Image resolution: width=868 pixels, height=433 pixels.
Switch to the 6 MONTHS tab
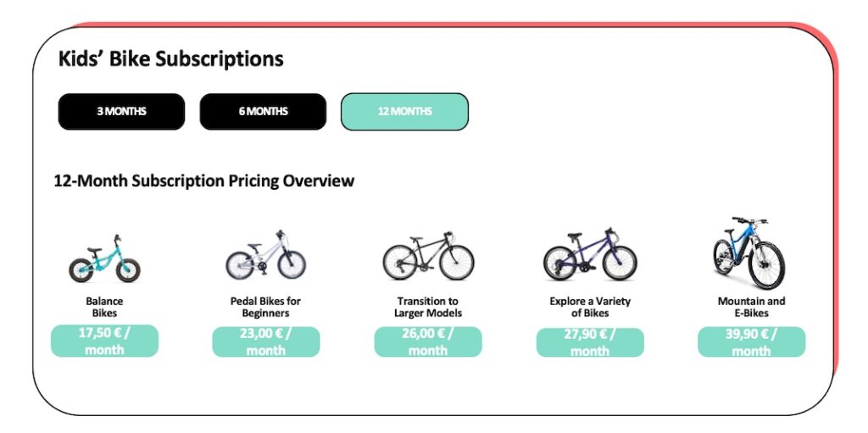click(263, 111)
